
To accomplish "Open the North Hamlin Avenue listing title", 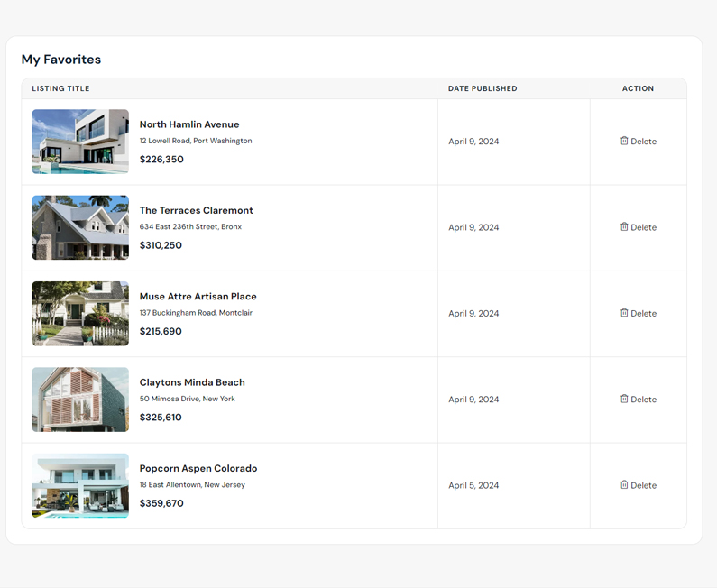I will [189, 124].
